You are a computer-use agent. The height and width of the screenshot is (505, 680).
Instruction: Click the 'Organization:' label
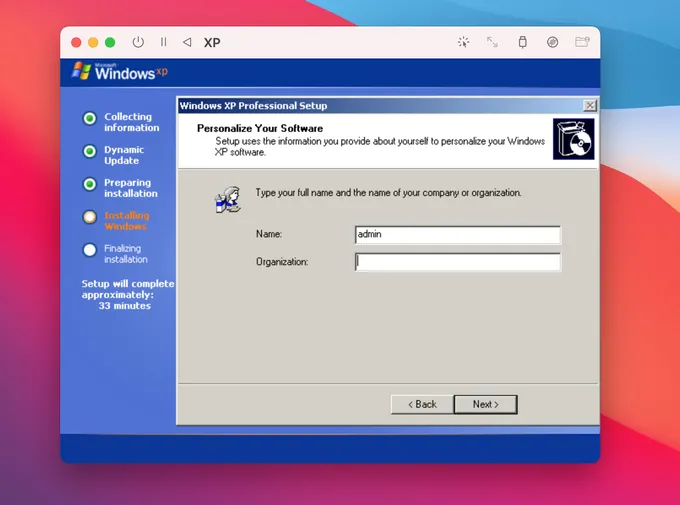(x=282, y=262)
